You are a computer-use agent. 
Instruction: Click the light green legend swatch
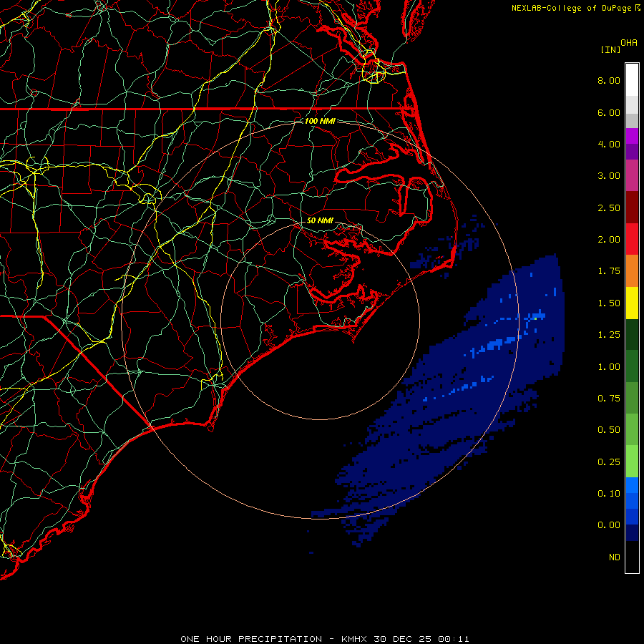click(x=632, y=462)
